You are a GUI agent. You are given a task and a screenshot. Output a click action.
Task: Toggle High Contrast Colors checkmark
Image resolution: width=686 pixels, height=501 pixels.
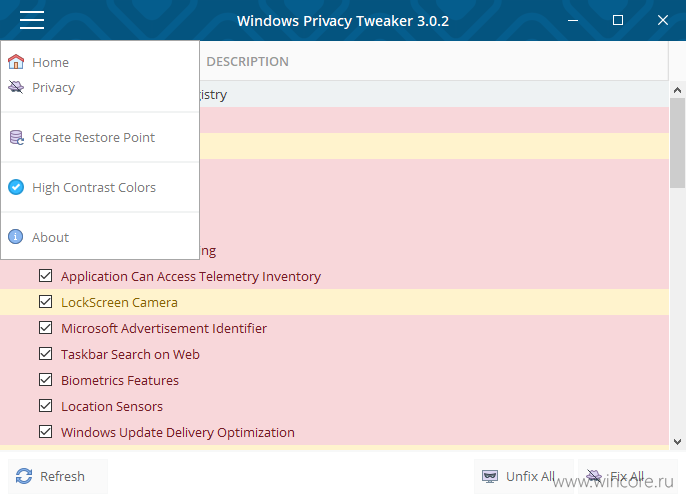point(16,187)
